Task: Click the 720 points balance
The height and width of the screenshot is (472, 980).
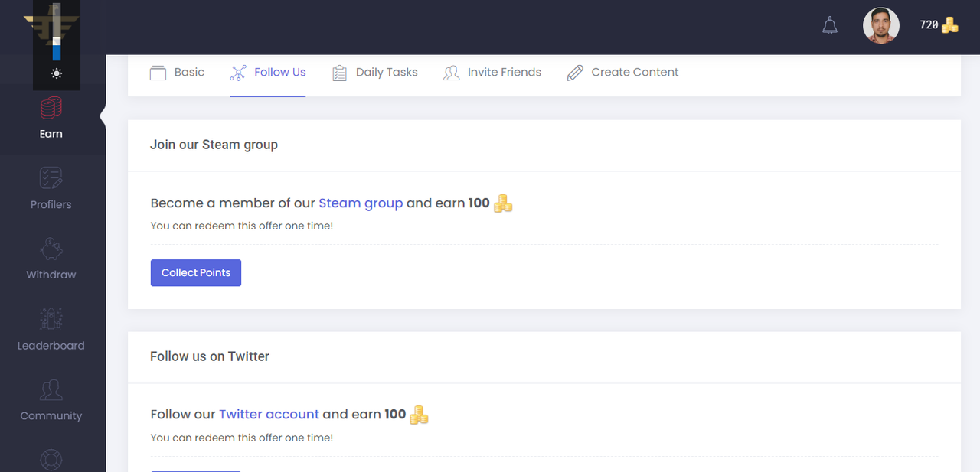Action: [929, 25]
